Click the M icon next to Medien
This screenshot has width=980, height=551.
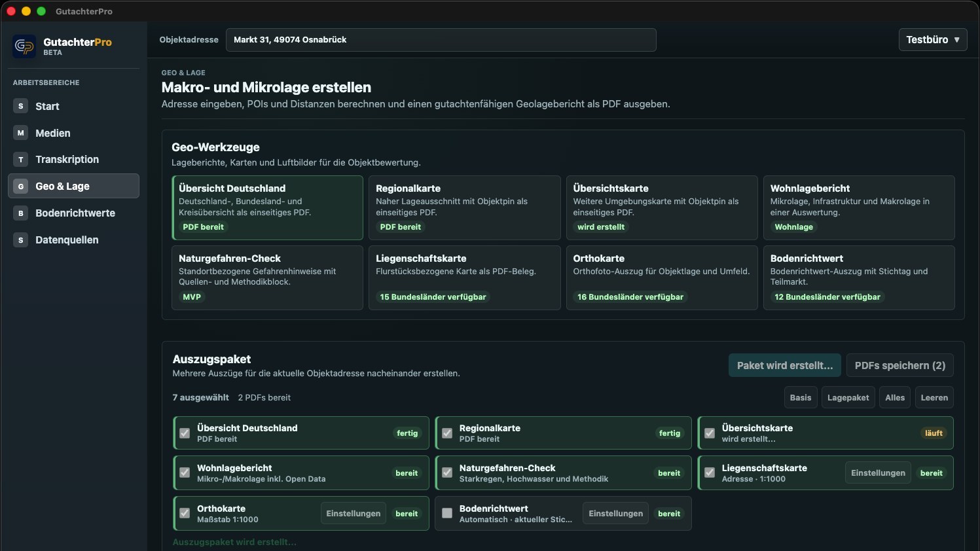coord(21,133)
